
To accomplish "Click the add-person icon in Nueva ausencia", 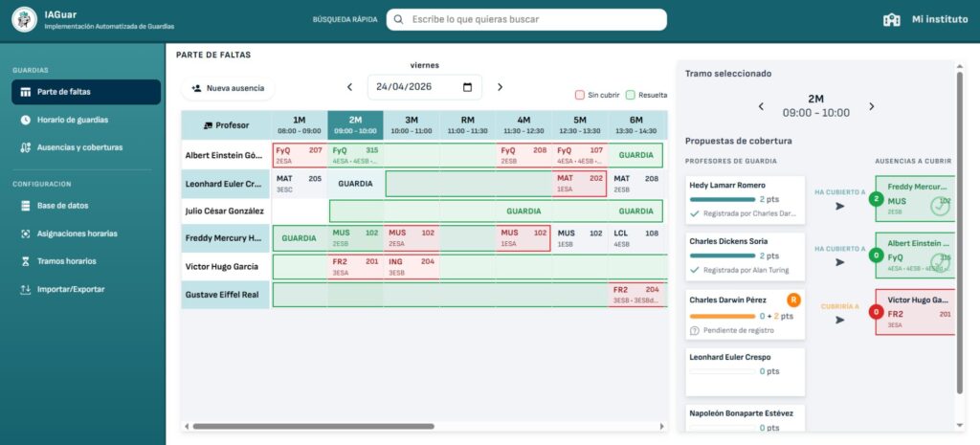I will tap(196, 89).
